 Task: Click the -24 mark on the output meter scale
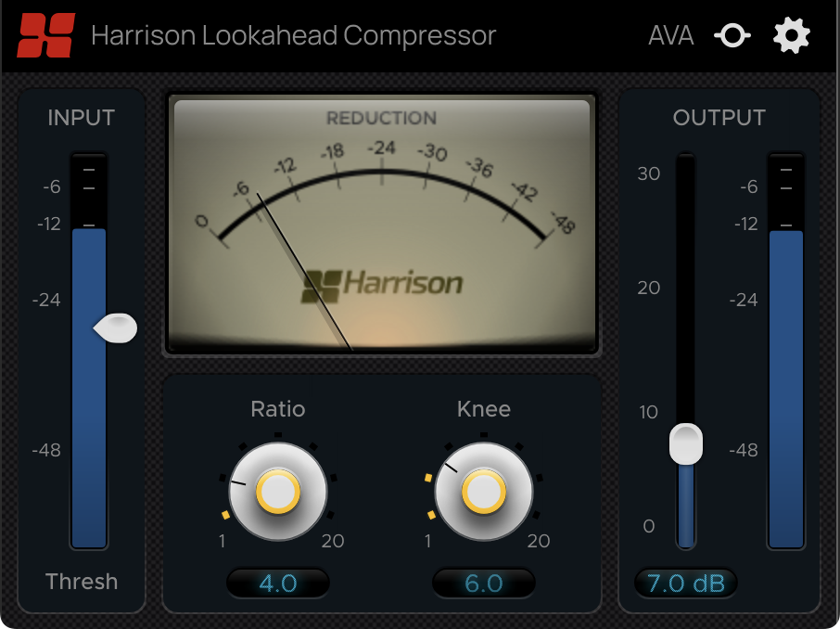(744, 300)
